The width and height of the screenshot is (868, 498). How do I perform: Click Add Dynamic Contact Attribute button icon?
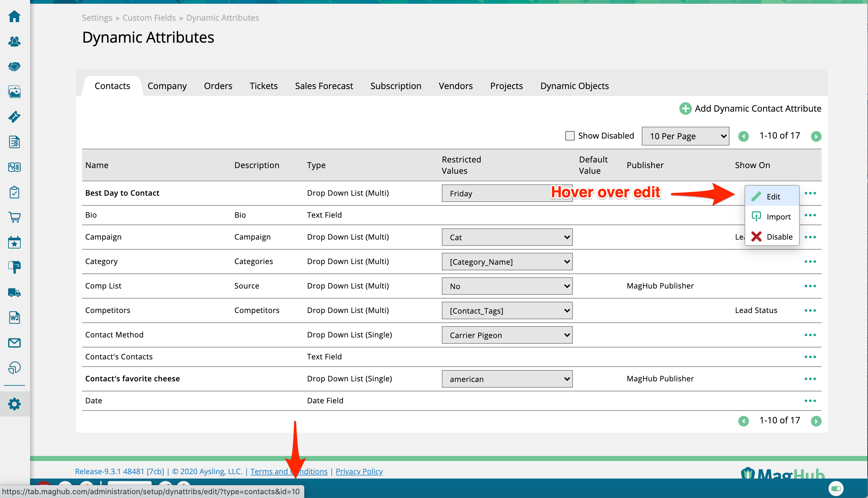click(685, 109)
